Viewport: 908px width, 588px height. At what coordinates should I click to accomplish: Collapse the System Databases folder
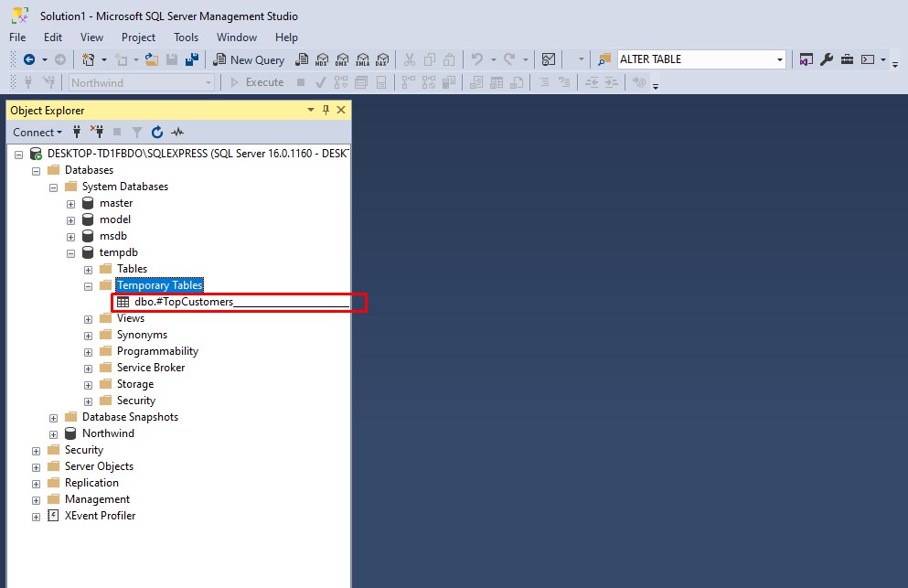click(x=53, y=186)
